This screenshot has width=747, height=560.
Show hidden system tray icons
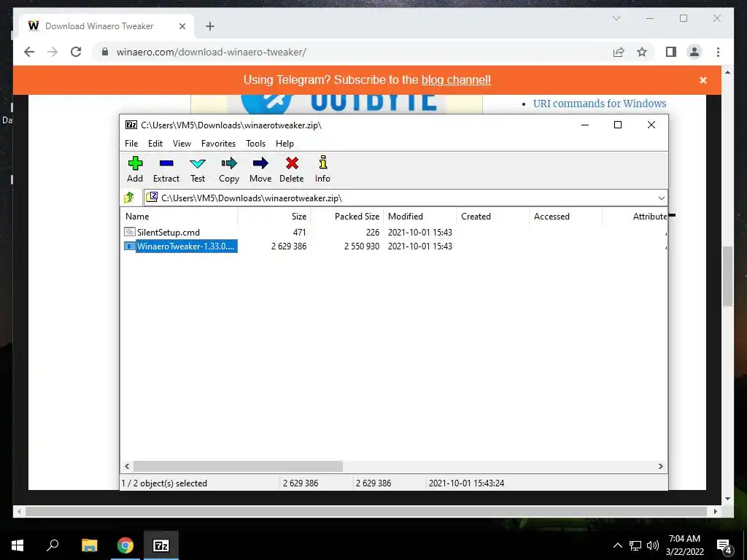tap(617, 545)
